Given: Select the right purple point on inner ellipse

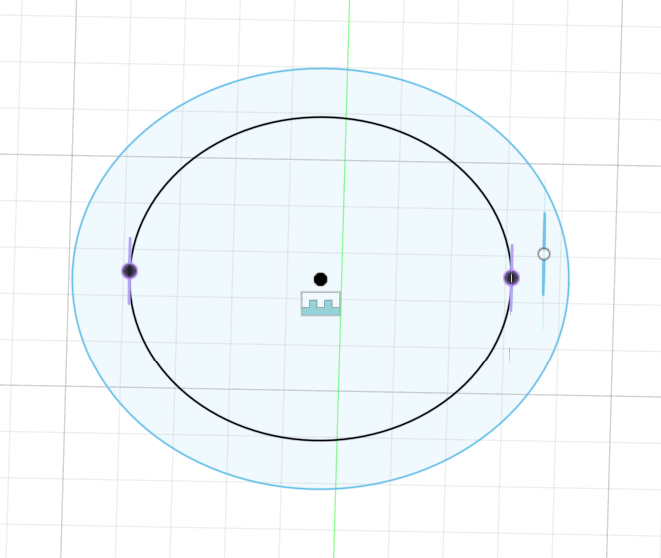Looking at the screenshot, I should tap(511, 277).
